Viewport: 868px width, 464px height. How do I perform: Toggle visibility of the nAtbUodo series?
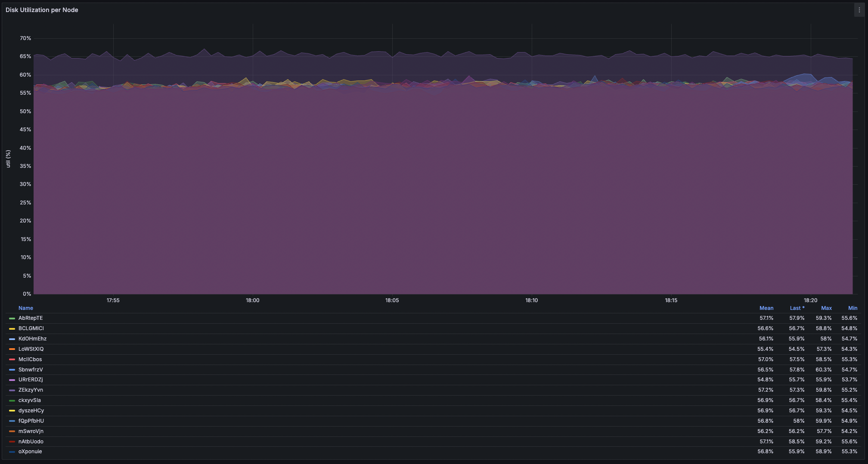coord(30,442)
